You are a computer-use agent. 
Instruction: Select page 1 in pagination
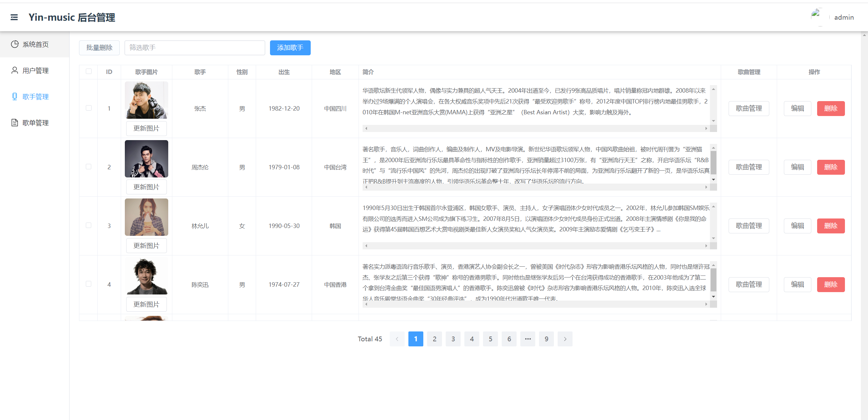pyautogui.click(x=416, y=339)
